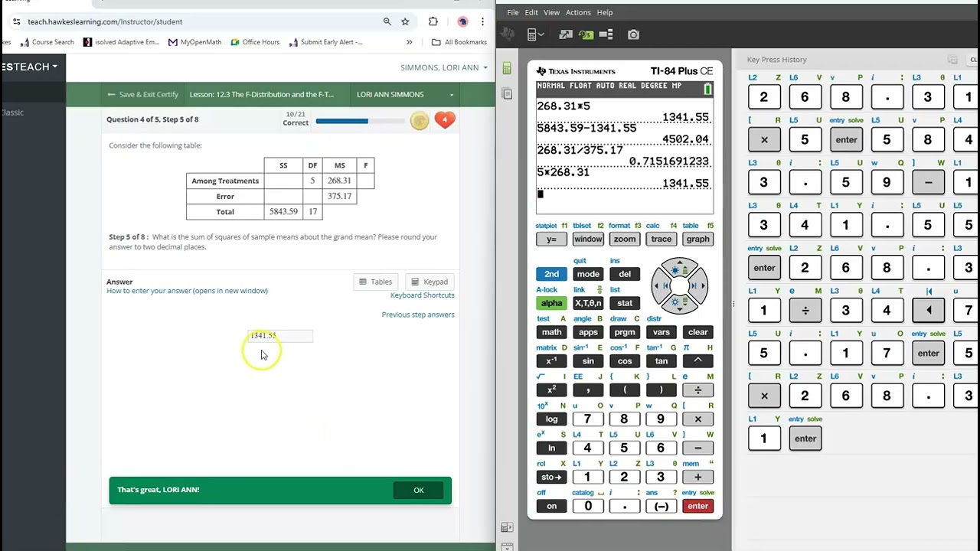
Task: Click the sin key on calculator
Action: pyautogui.click(x=588, y=361)
